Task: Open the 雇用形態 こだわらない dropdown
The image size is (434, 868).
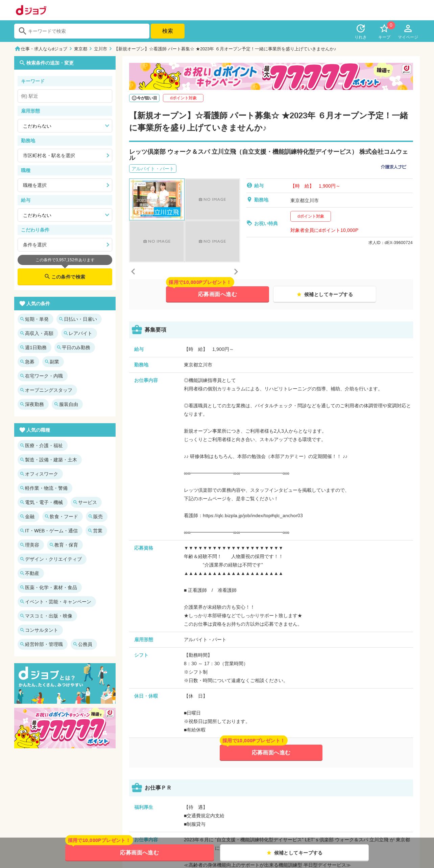Action: [65, 126]
